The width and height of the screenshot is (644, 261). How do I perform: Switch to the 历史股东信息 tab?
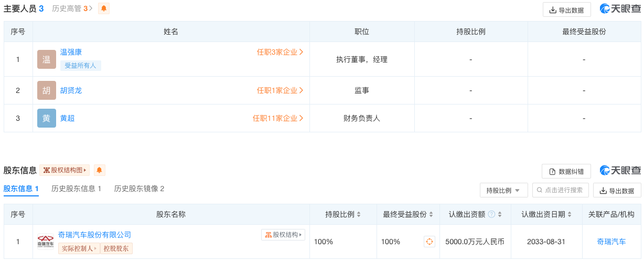tap(76, 189)
